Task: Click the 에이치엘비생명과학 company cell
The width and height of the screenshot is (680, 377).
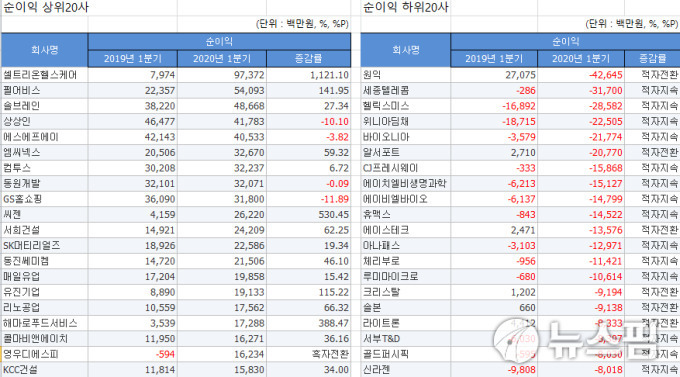Action: [x=405, y=184]
